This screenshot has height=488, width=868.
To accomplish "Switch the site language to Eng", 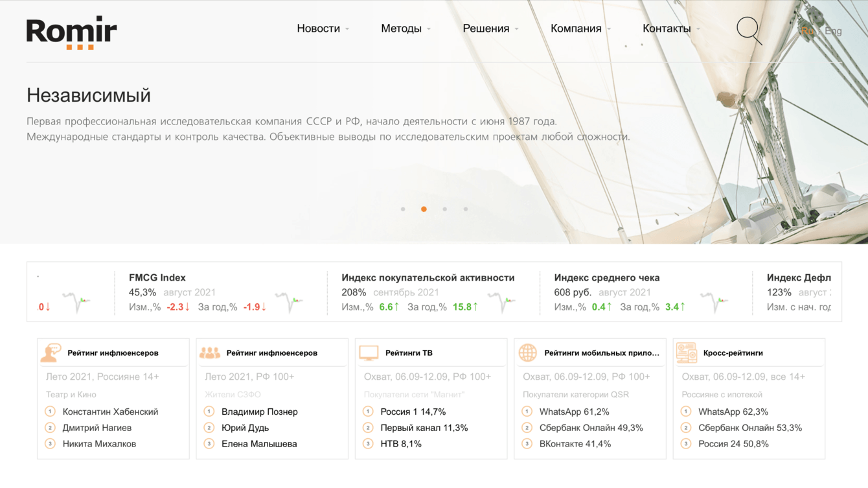I will pos(833,30).
